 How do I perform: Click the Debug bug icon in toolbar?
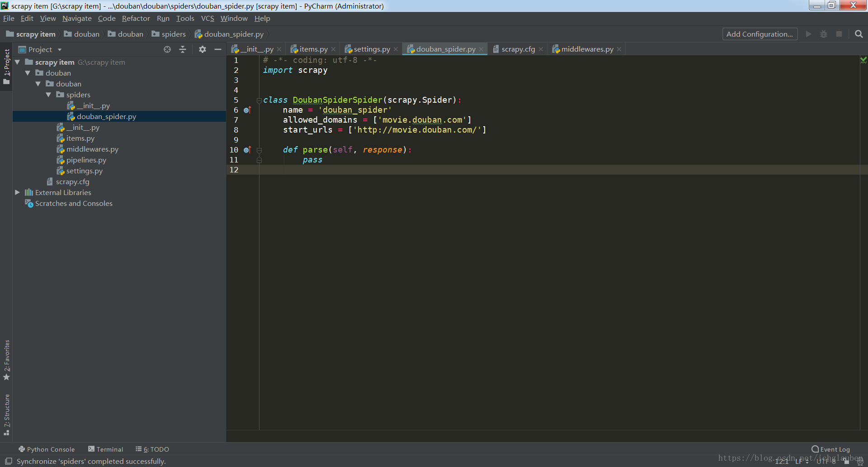(824, 34)
